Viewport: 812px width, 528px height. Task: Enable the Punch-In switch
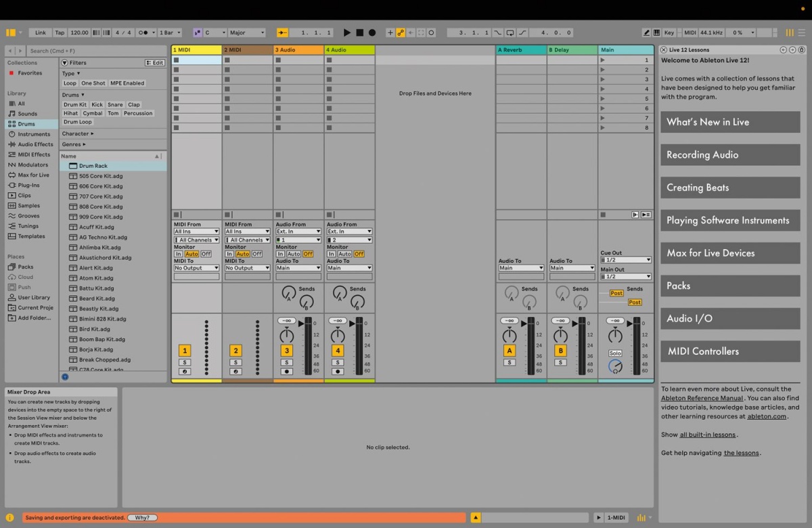(499, 32)
